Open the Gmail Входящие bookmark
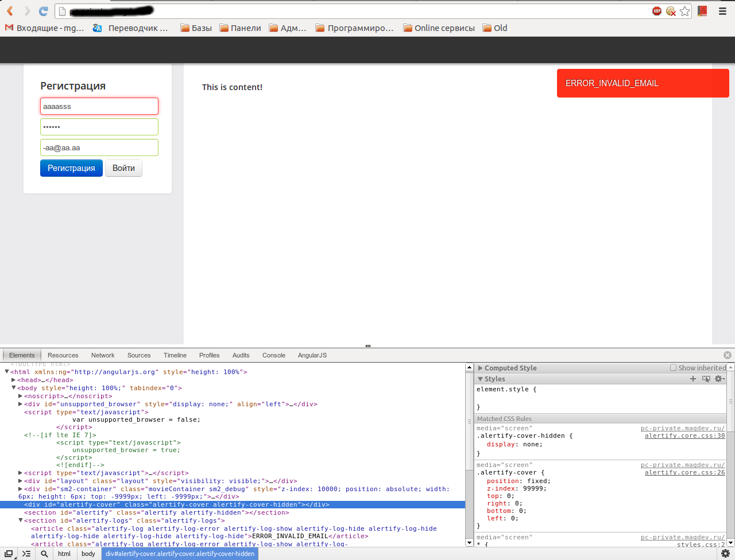 coord(44,28)
